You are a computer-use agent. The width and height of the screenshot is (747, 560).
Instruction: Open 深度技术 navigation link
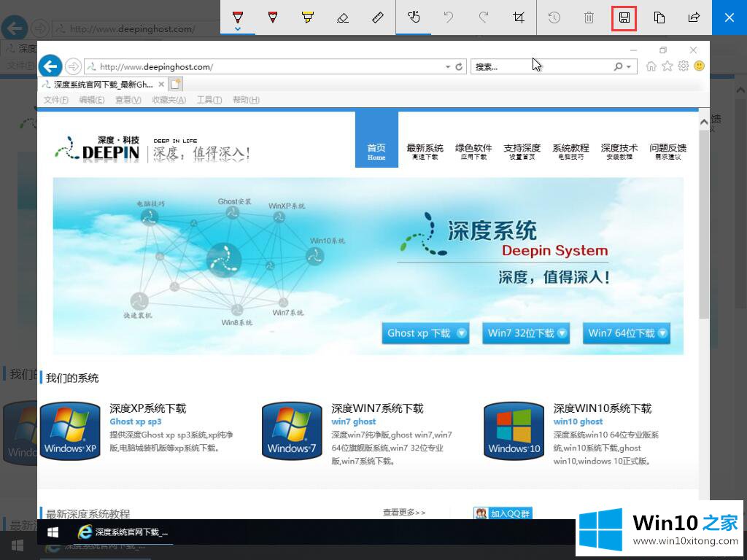tap(619, 152)
